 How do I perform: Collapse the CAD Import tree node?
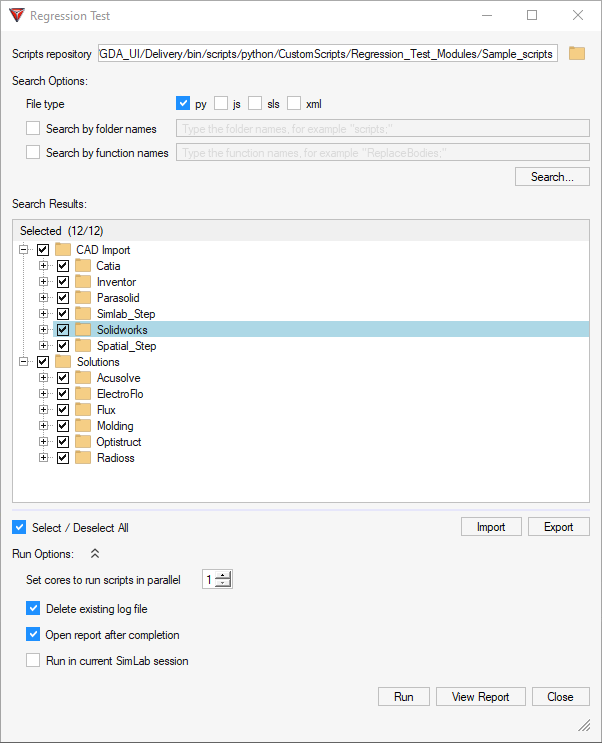click(x=23, y=250)
